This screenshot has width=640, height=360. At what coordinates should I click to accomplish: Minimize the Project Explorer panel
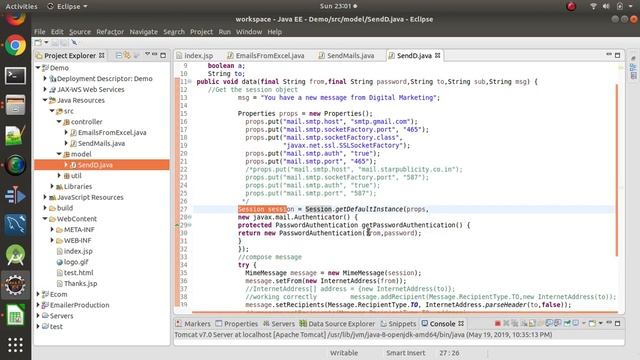[155, 54]
